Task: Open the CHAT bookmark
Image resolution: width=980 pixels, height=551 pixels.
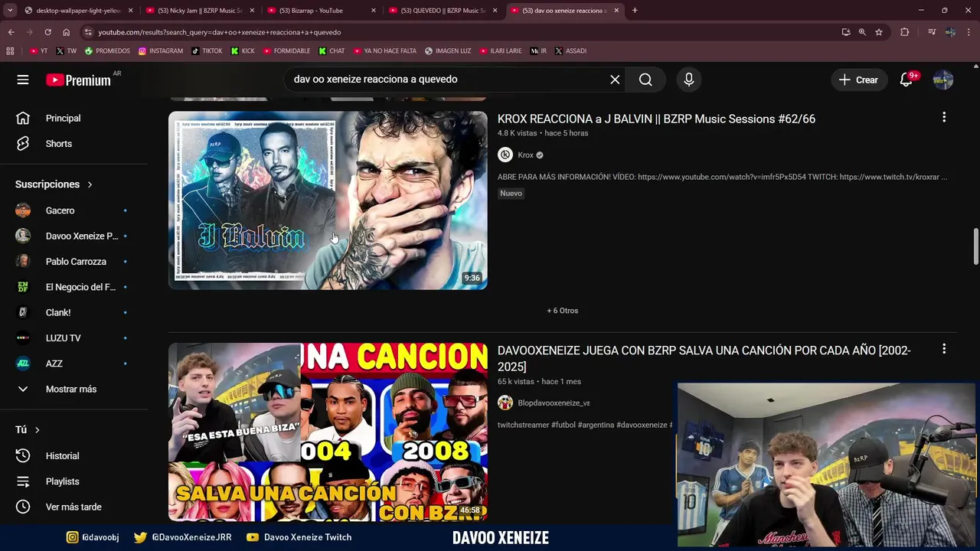Action: tap(332, 51)
